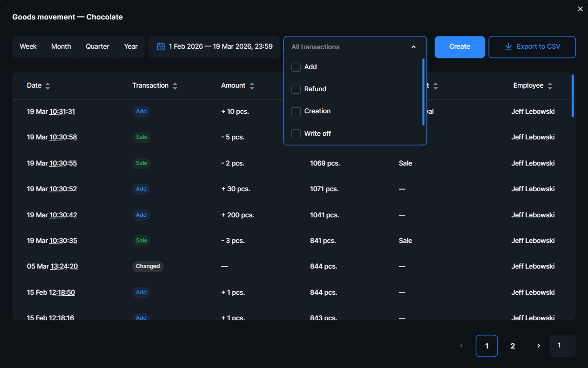588x368 pixels.
Task: Click the + 30 pcs. amount
Action: (x=236, y=189)
